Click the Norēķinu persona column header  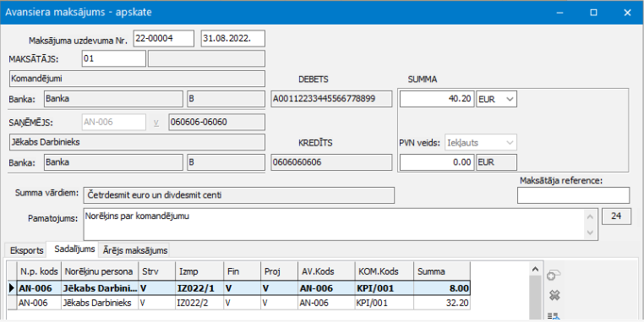[100, 271]
